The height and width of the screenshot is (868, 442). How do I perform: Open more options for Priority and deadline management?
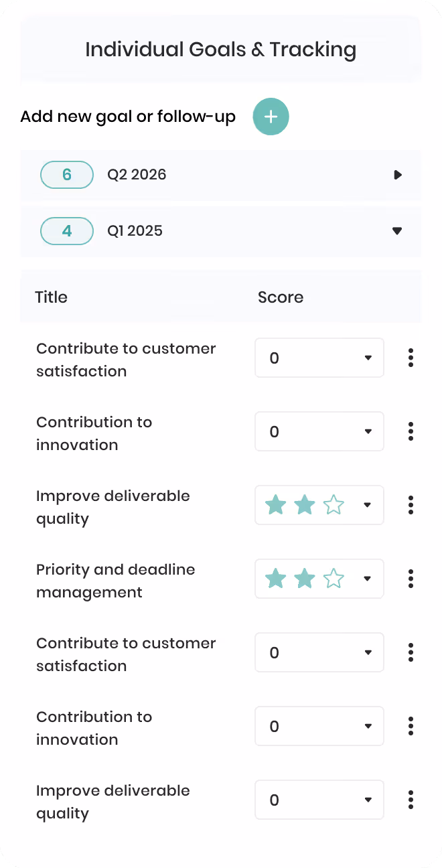click(x=411, y=579)
